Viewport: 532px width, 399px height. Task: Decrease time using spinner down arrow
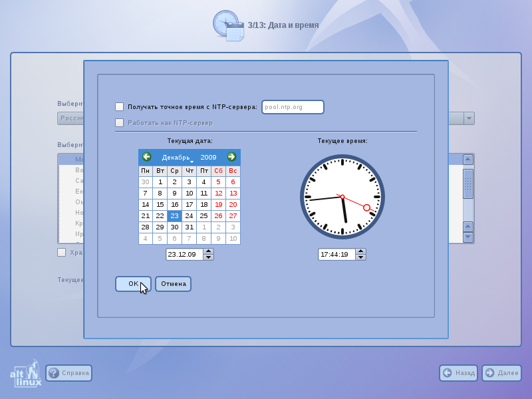(360, 257)
